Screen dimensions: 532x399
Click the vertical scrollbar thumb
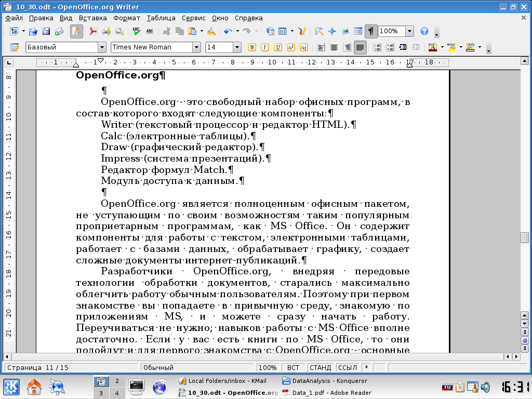pyautogui.click(x=524, y=237)
